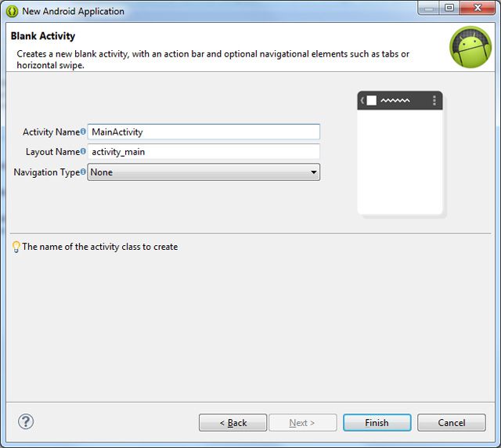The height and width of the screenshot is (448, 501).
Task: Click the lightbulb hint icon
Action: pyautogui.click(x=16, y=247)
